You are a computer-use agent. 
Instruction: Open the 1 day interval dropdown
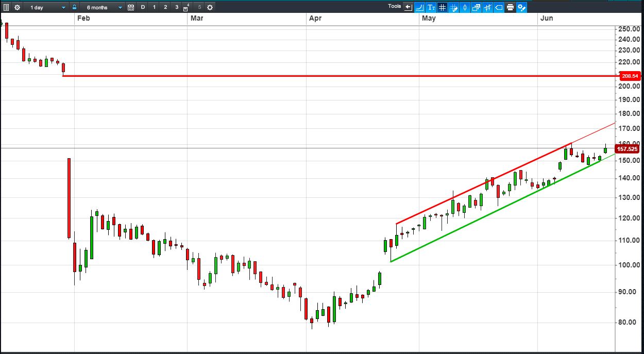click(48, 8)
